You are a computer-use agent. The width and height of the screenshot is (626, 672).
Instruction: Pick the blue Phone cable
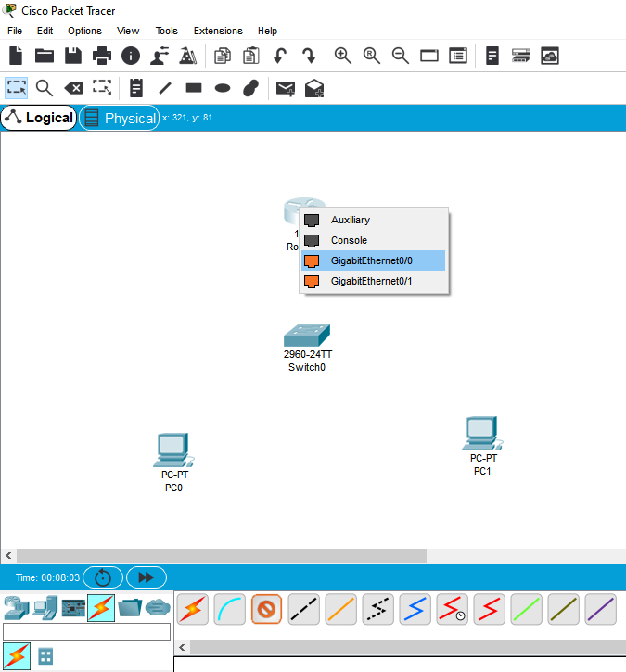pyautogui.click(x=415, y=609)
